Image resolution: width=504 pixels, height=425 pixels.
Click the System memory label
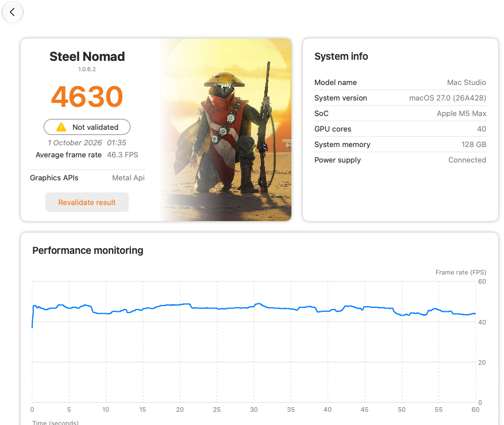click(343, 145)
